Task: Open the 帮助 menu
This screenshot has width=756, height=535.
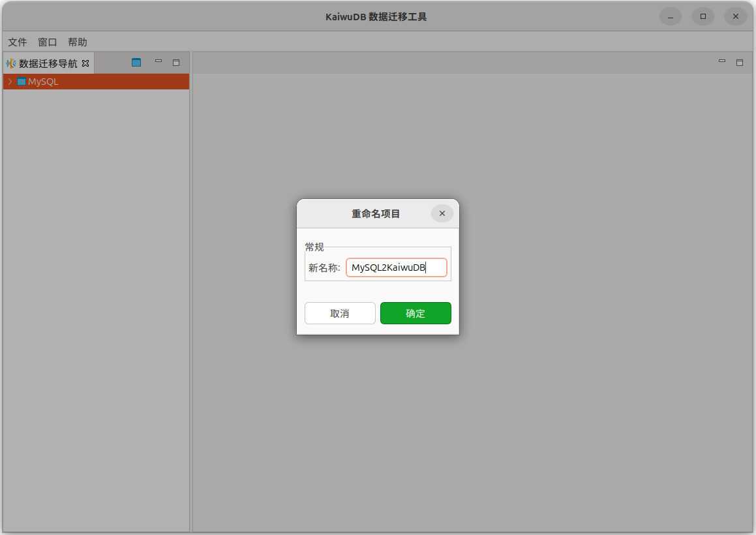Action: [x=78, y=42]
